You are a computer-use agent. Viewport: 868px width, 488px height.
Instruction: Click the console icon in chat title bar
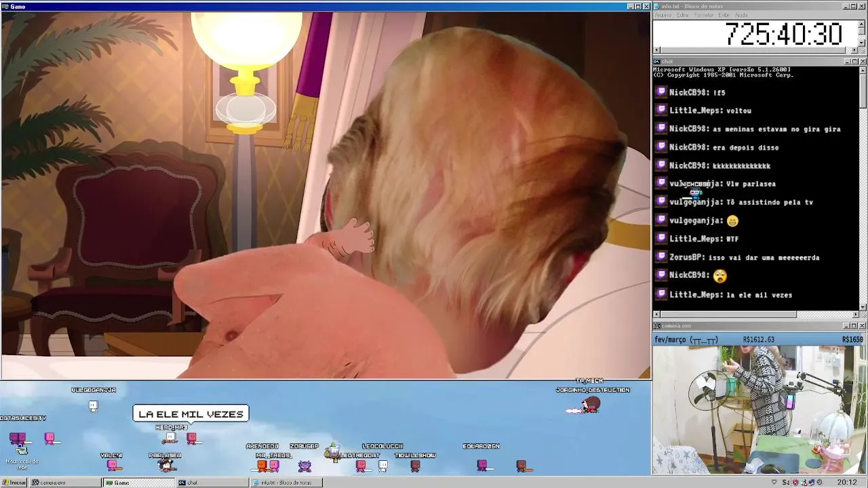[x=657, y=62]
